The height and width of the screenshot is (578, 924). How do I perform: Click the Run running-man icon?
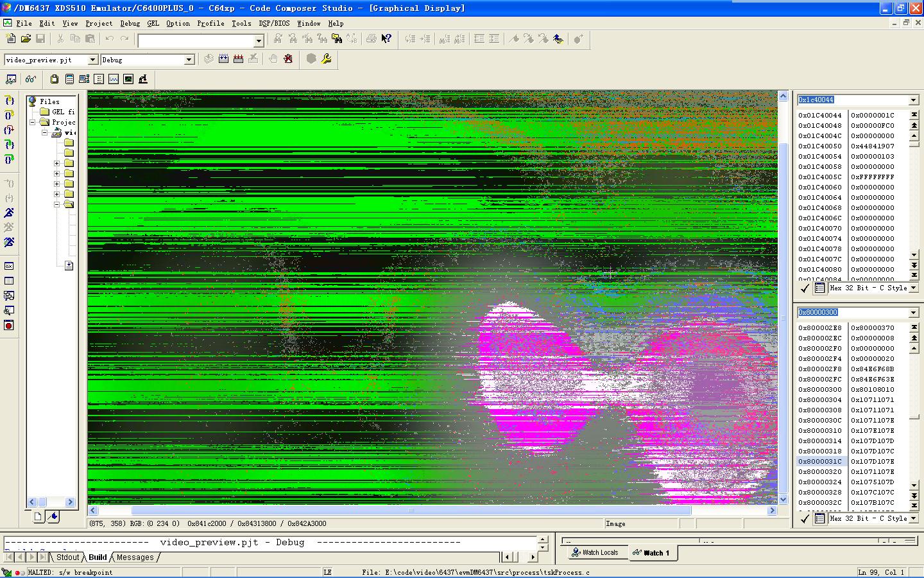(x=9, y=213)
